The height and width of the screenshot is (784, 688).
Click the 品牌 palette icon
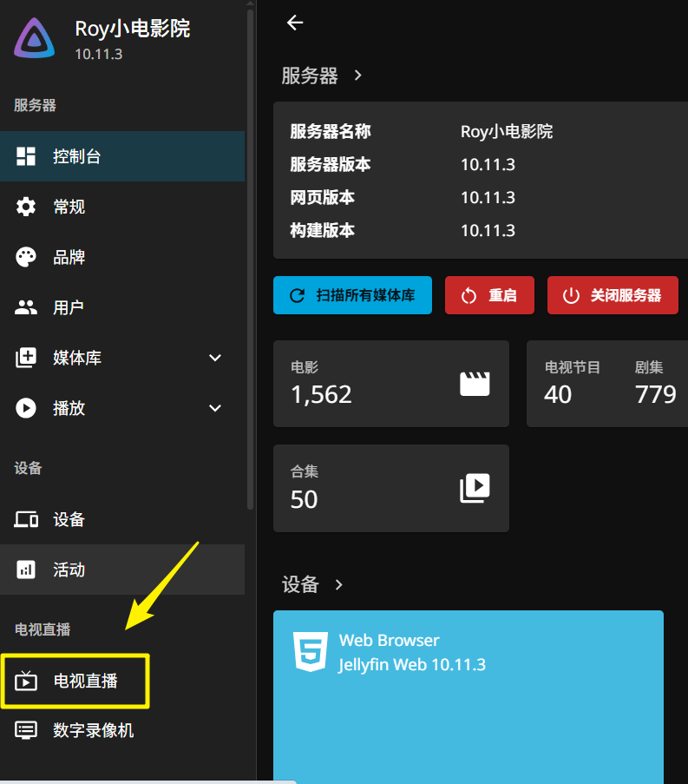coord(26,257)
